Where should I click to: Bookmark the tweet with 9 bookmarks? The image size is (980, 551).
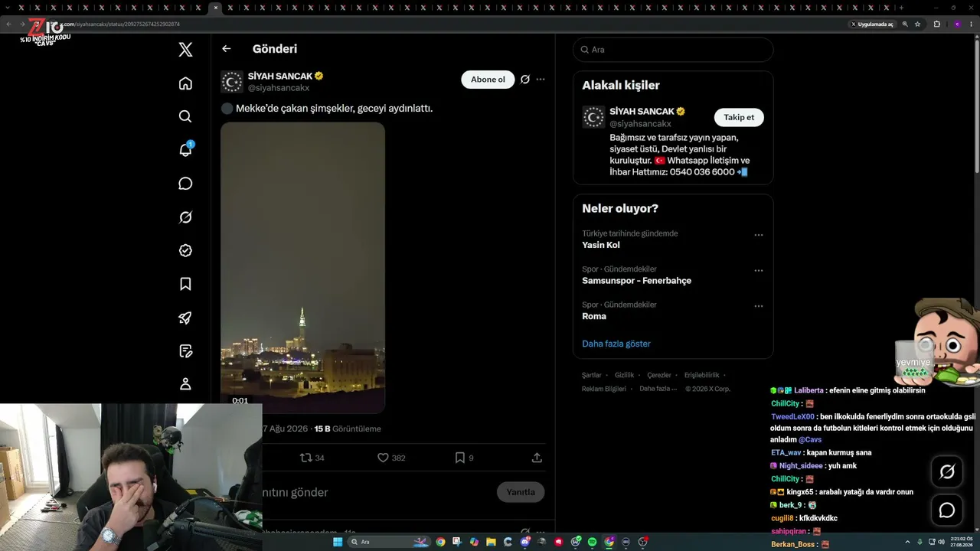point(464,458)
